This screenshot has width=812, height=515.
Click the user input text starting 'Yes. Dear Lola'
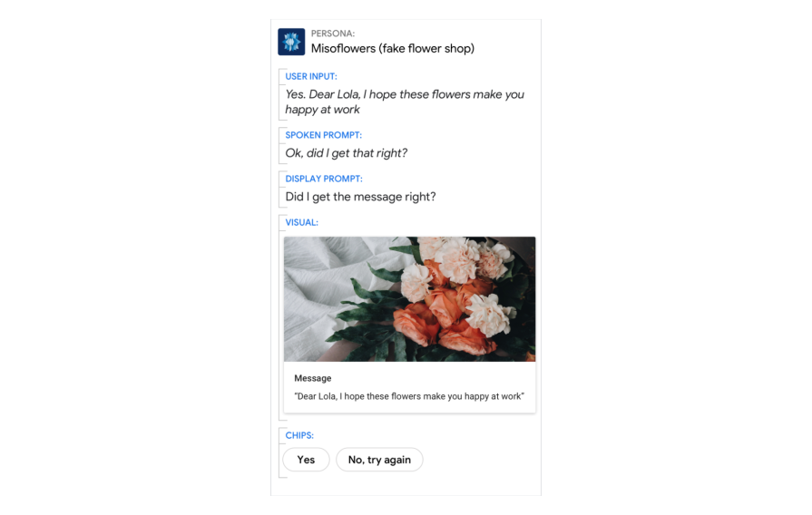(405, 102)
